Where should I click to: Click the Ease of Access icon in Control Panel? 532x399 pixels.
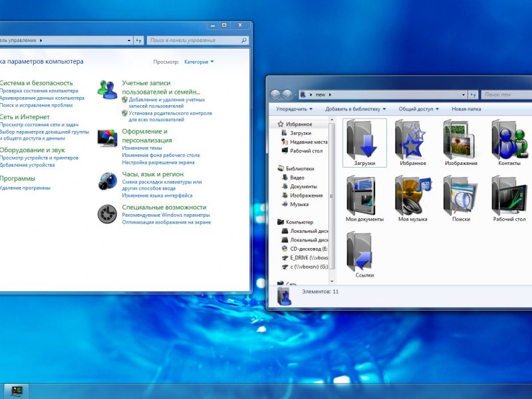point(107,213)
